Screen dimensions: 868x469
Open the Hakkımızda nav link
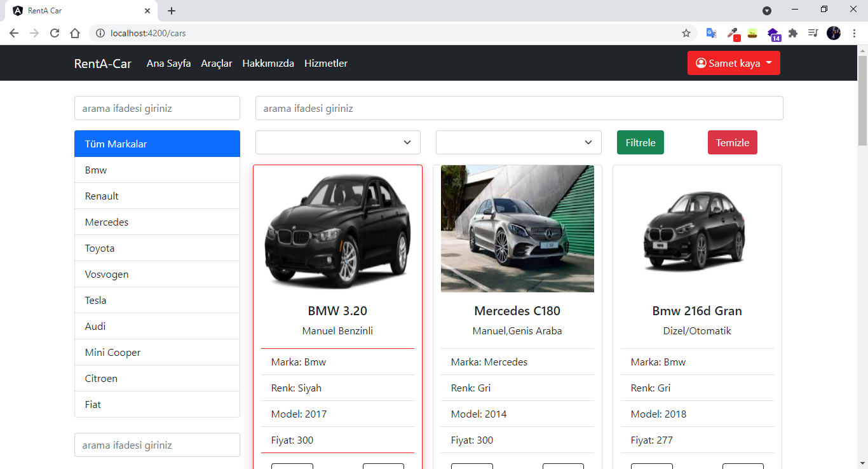click(x=268, y=63)
